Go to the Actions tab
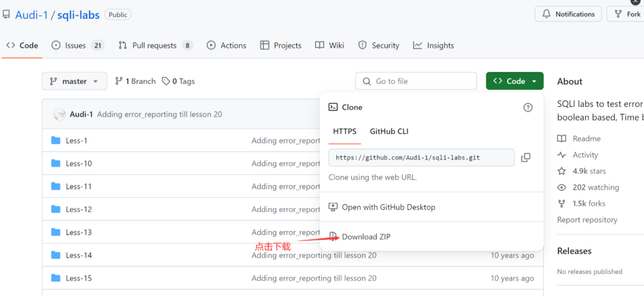The width and height of the screenshot is (644, 296). (227, 45)
